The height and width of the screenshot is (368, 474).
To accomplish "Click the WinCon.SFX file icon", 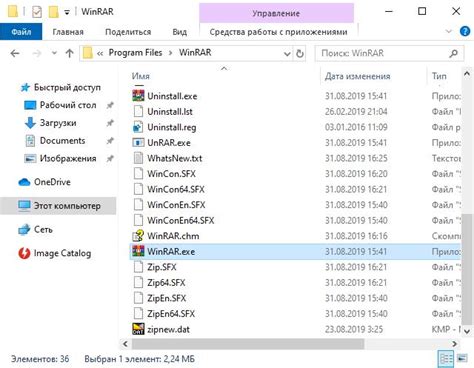I will pyautogui.click(x=138, y=174).
